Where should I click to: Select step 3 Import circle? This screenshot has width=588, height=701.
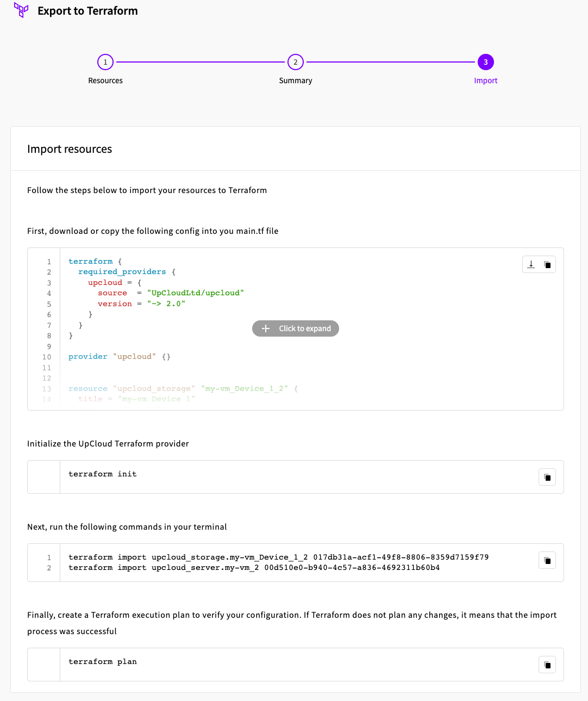[x=486, y=62]
